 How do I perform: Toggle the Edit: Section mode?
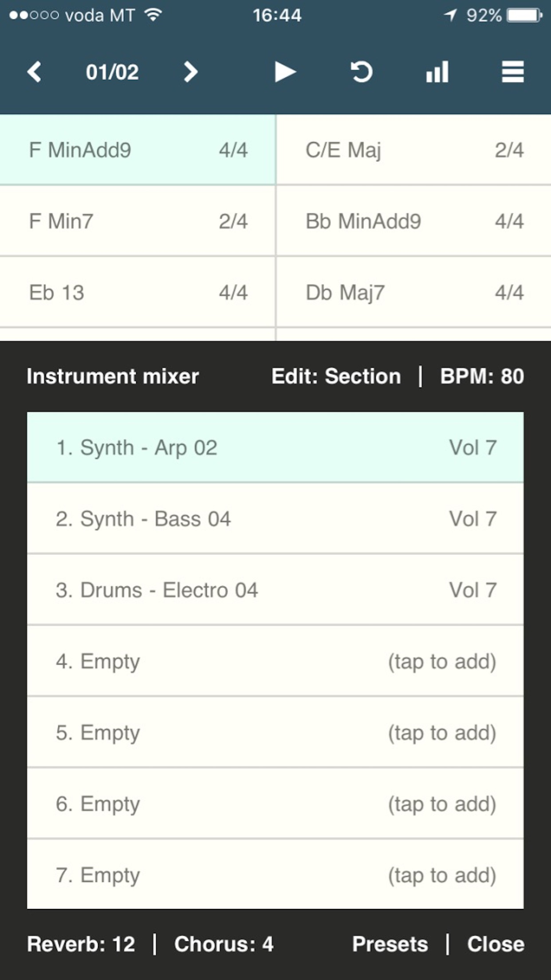336,376
